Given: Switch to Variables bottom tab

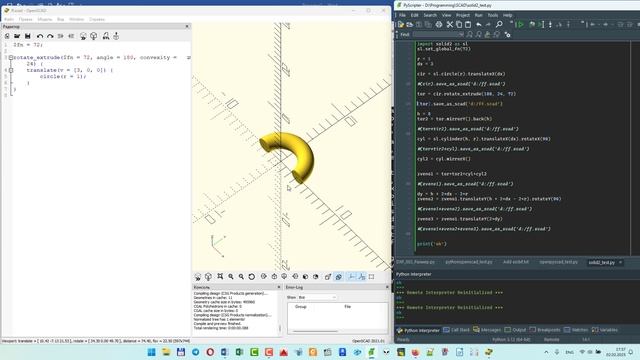Looking at the screenshot, I should (604, 330).
